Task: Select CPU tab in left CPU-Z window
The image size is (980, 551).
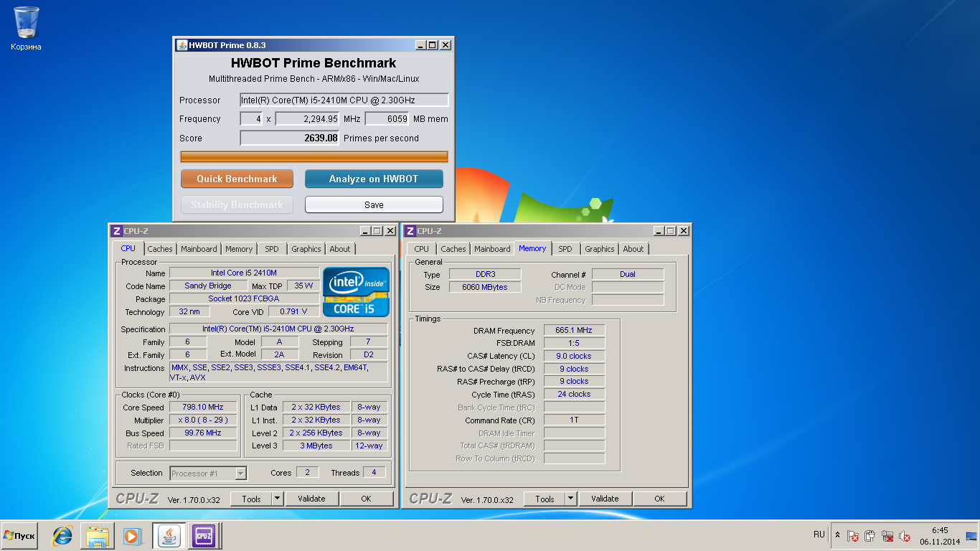Action: [128, 248]
